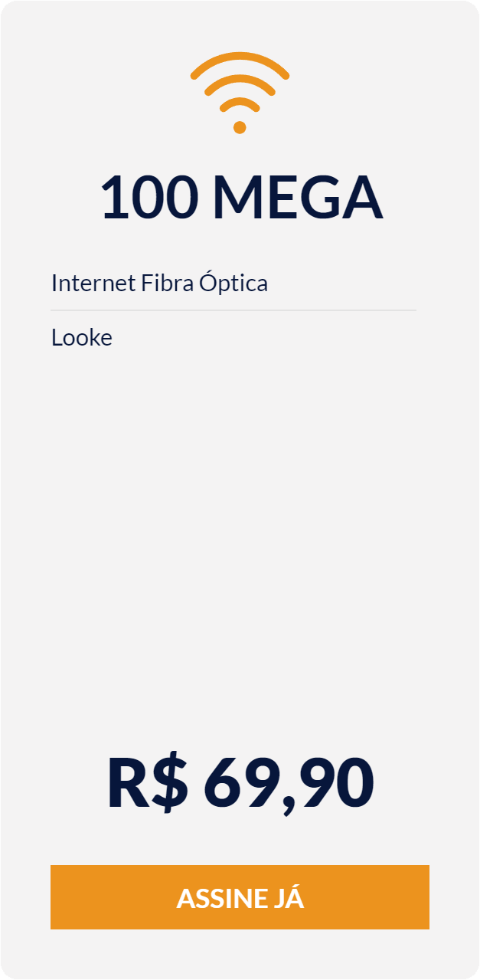Click the divider line above Looke
The height and width of the screenshot is (980, 480).
click(x=233, y=310)
